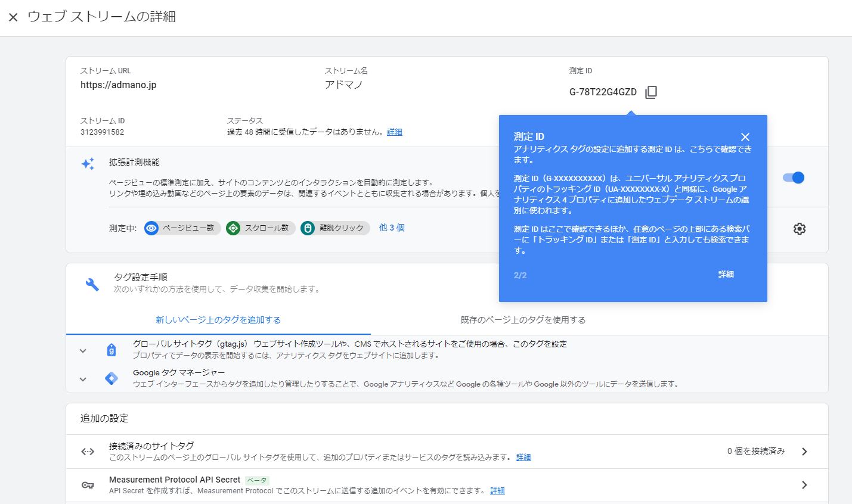Click the stream URL https://admano.jp
Viewport: 852px width, 504px height.
tap(118, 85)
